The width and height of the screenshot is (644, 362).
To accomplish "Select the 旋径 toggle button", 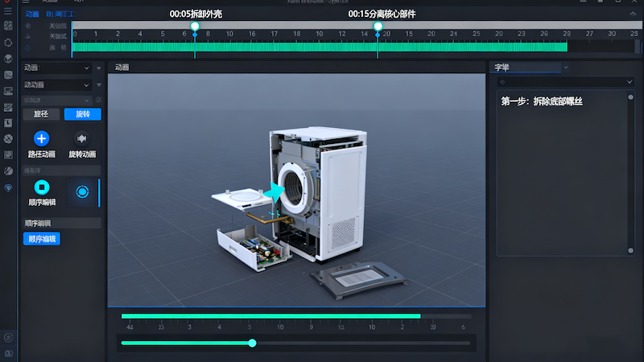I will (x=41, y=114).
